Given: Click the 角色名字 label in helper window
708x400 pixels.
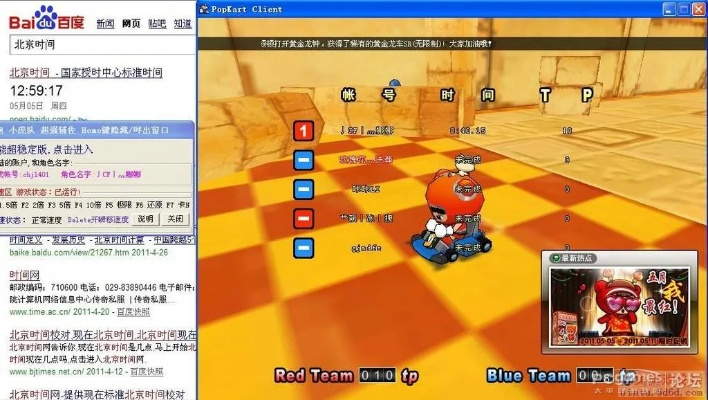Looking at the screenshot, I should coord(77,174).
